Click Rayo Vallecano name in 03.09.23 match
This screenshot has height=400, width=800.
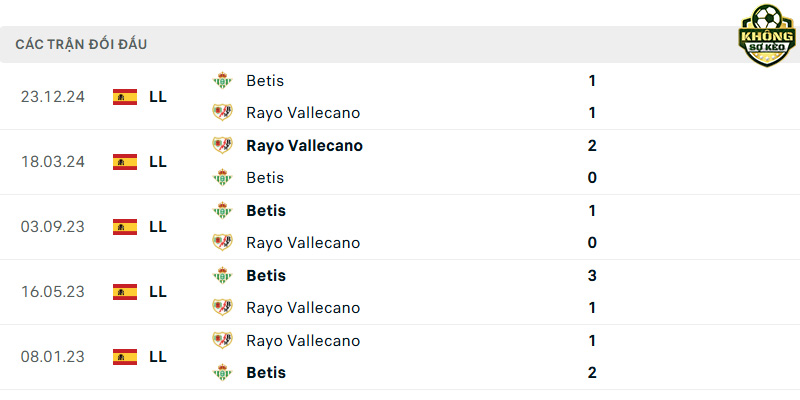coord(303,243)
